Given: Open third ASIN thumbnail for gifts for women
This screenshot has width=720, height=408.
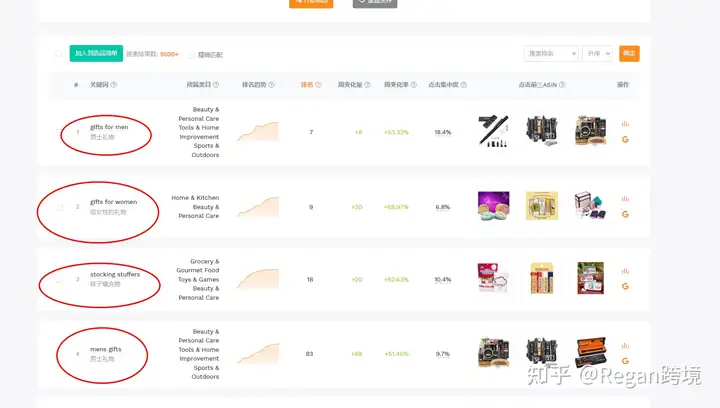Looking at the screenshot, I should 591,206.
